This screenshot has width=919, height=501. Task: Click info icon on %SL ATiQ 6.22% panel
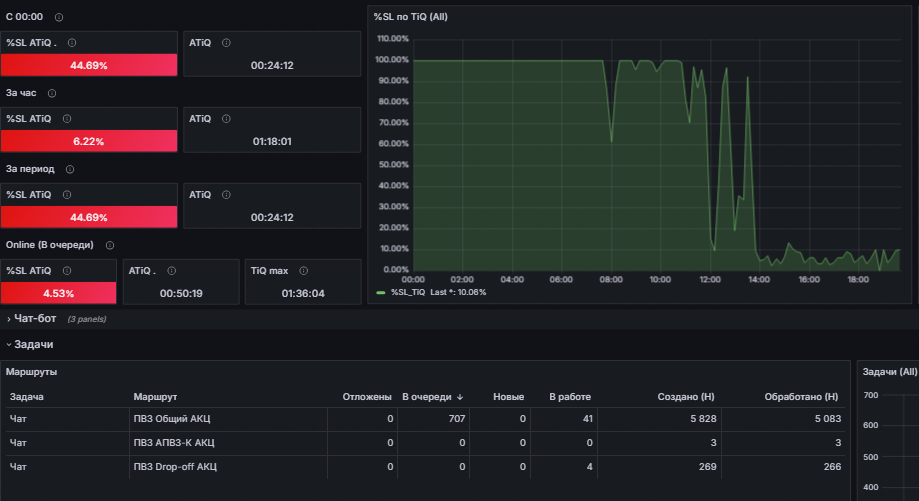pos(67,119)
